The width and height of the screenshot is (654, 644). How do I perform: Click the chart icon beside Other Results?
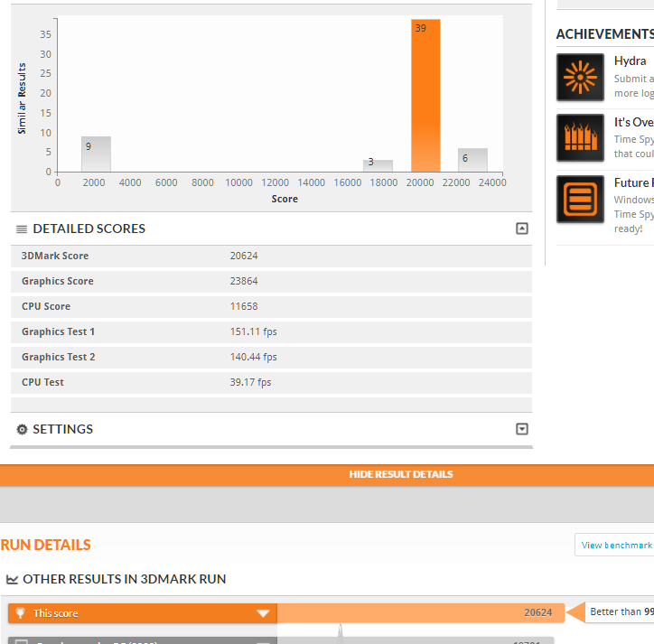click(x=13, y=580)
